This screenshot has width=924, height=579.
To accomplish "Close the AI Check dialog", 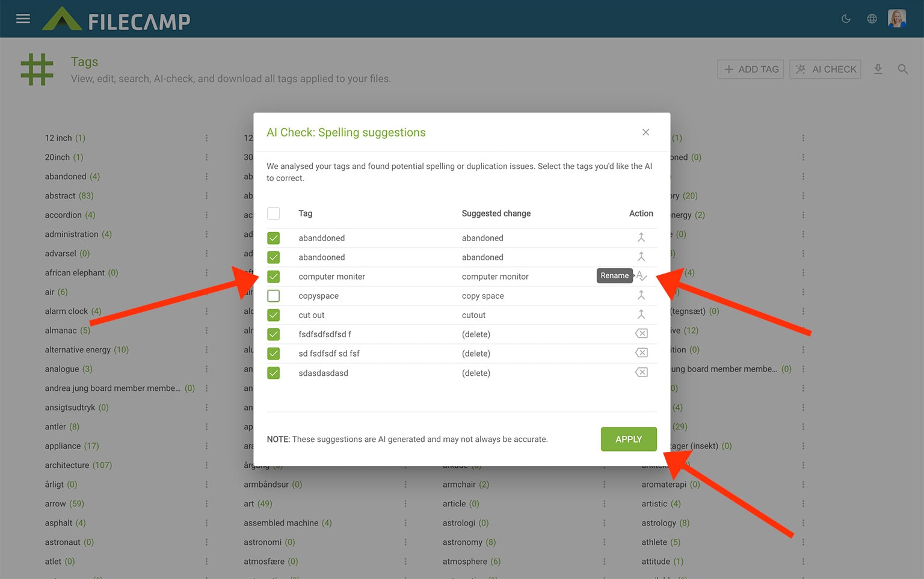I will [645, 132].
